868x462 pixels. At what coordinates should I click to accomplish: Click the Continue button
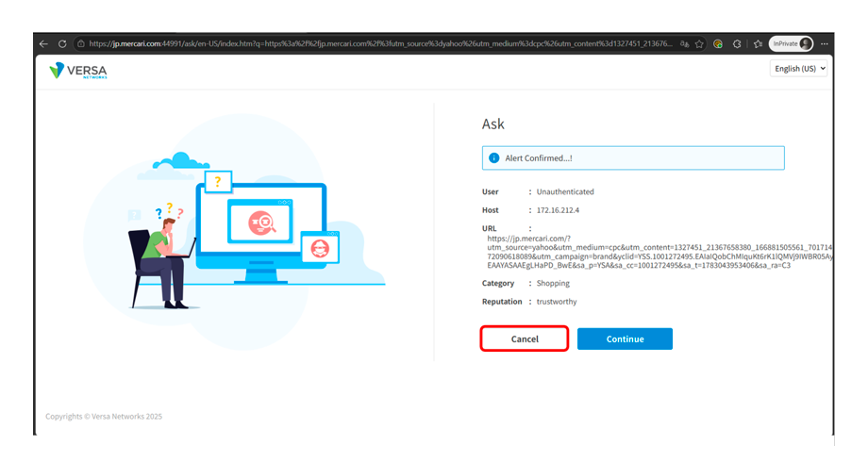[x=625, y=338]
